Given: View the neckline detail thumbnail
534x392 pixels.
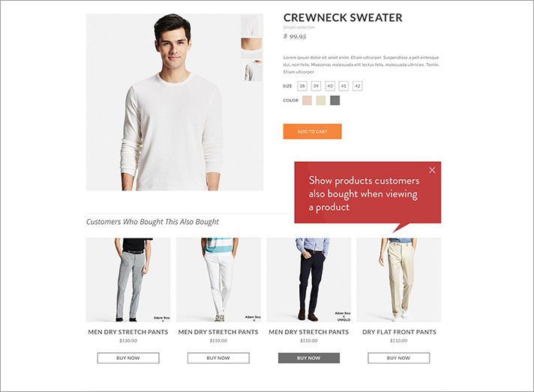Looking at the screenshot, I should [x=252, y=48].
